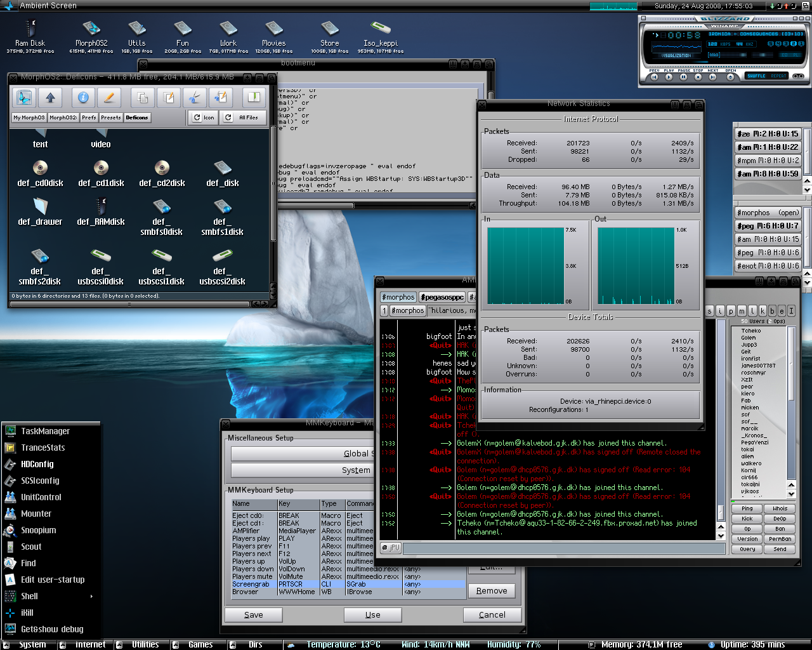The image size is (812, 650).
Task: Run a Whois on the selected IRC user
Action: coord(780,508)
